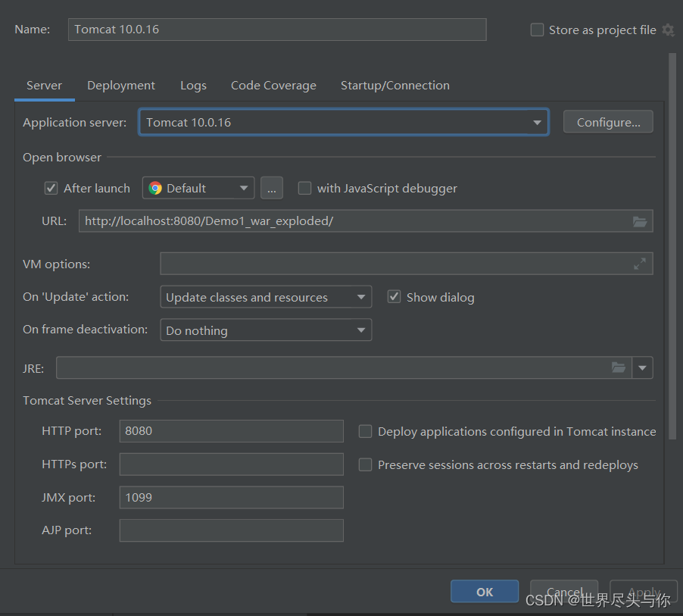Uncheck the After launch checkbox
This screenshot has height=616, width=683.
tap(51, 189)
